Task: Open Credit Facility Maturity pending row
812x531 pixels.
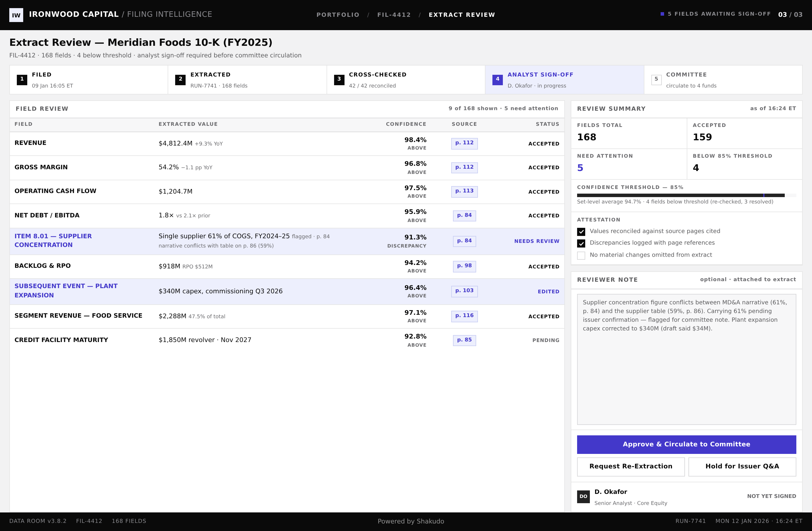Action: pyautogui.click(x=287, y=340)
